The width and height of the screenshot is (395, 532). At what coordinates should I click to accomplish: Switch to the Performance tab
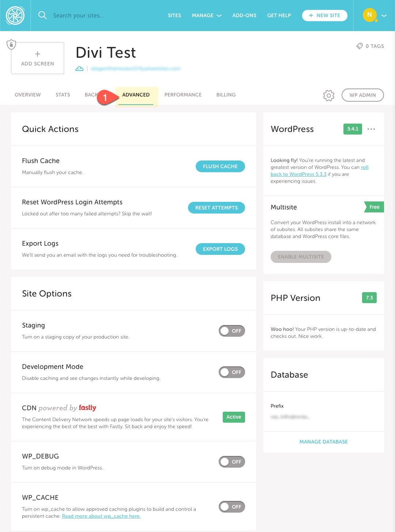183,95
